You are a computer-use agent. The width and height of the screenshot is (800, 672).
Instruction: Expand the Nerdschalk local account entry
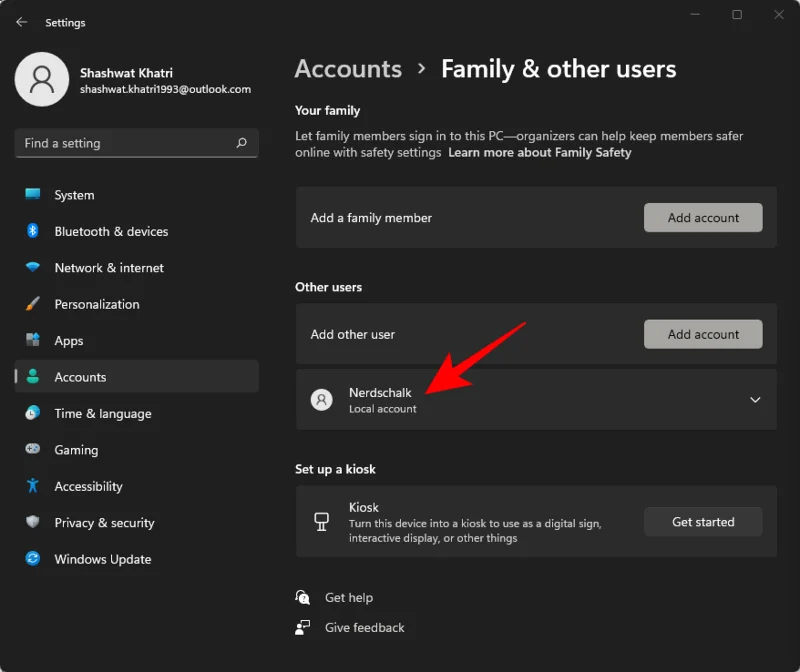click(x=756, y=399)
